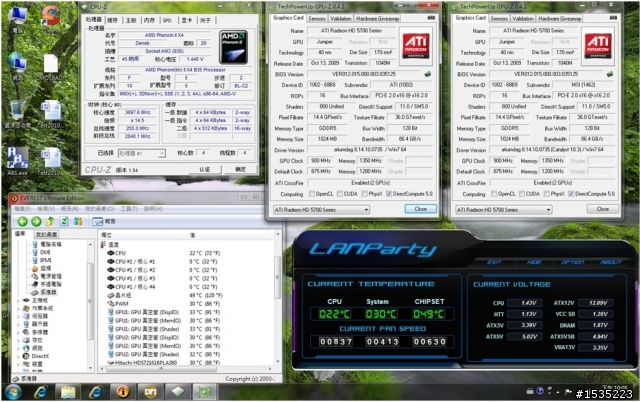This screenshot has height=402, width=640.
Task: Click ATI Radeon logo in left GPU-Z window
Action: tap(416, 46)
